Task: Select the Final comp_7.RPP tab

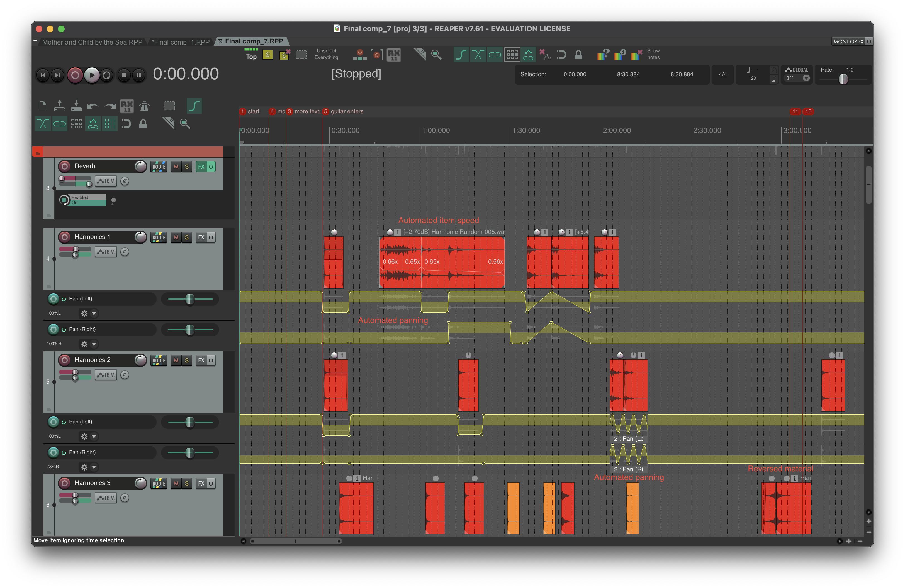Action: (254, 41)
